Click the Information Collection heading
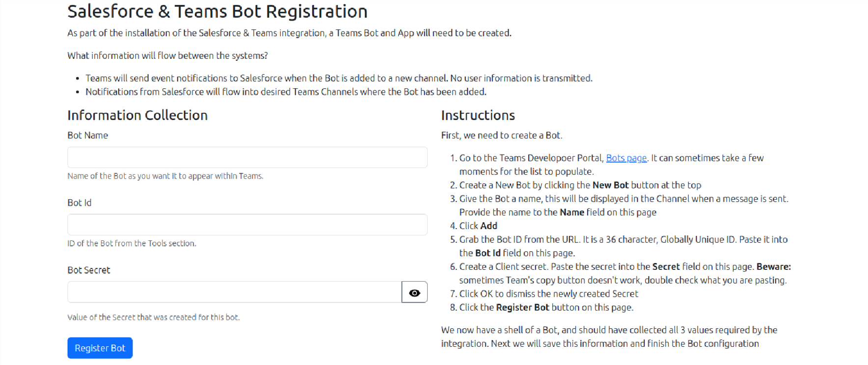The height and width of the screenshot is (365, 868). 137,115
